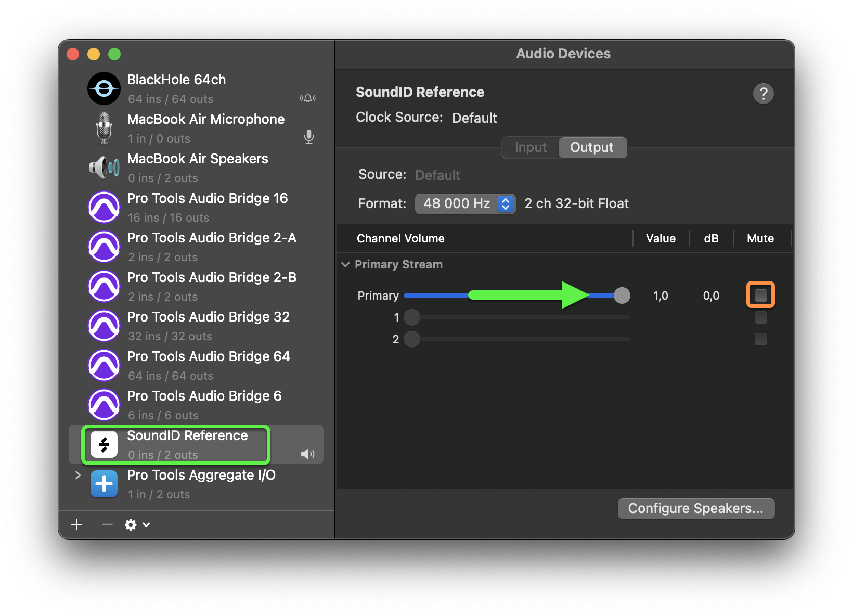Close the Audio Devices window
The width and height of the screenshot is (853, 616).
coord(73,54)
